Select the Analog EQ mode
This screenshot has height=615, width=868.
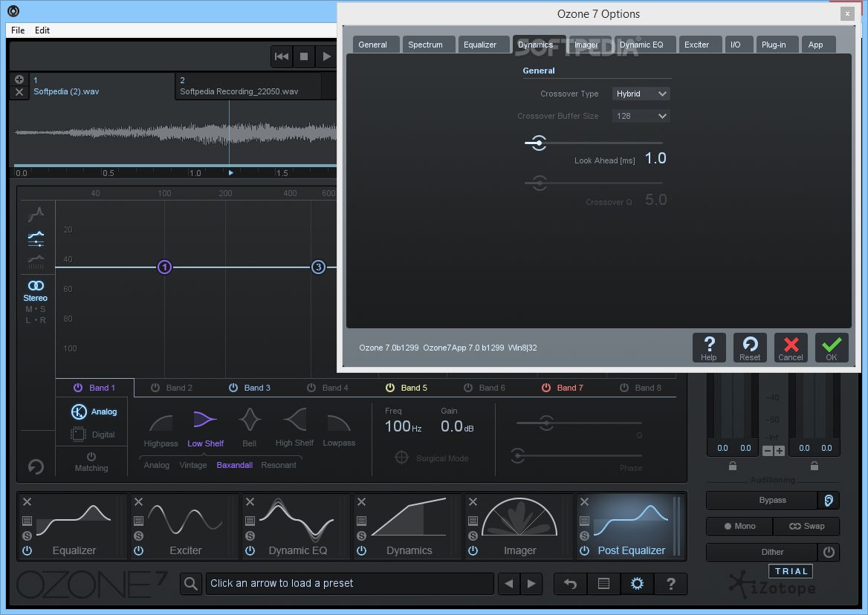coord(94,411)
